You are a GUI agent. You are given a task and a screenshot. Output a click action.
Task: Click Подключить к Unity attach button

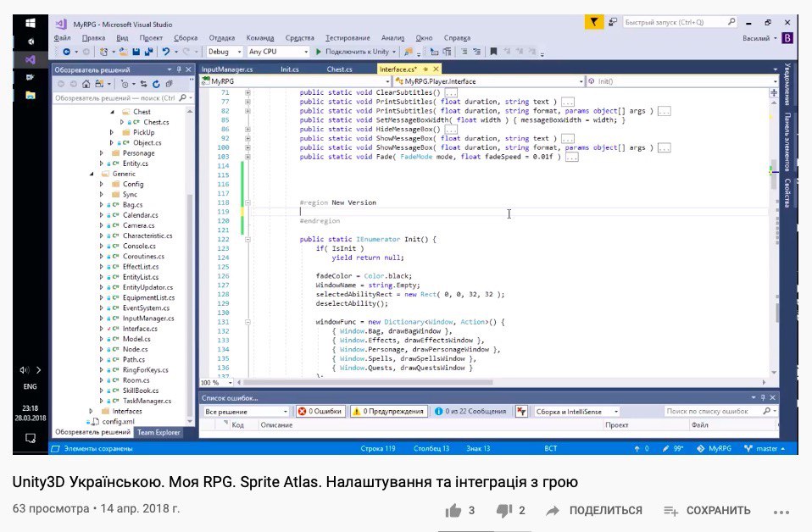click(353, 52)
